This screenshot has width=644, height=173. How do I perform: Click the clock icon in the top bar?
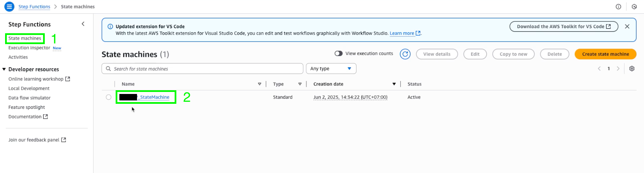pos(634,6)
